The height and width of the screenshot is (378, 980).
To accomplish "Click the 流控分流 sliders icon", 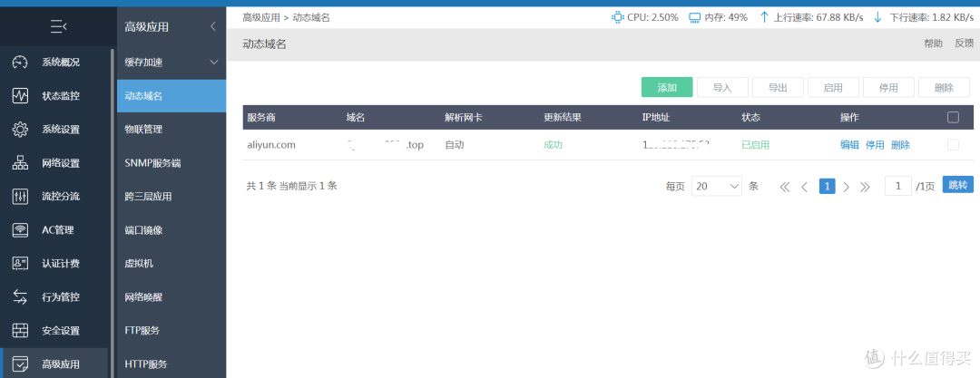I will [20, 197].
